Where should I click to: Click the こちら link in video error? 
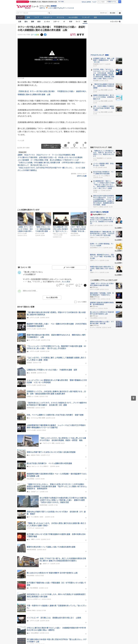tap(55, 60)
